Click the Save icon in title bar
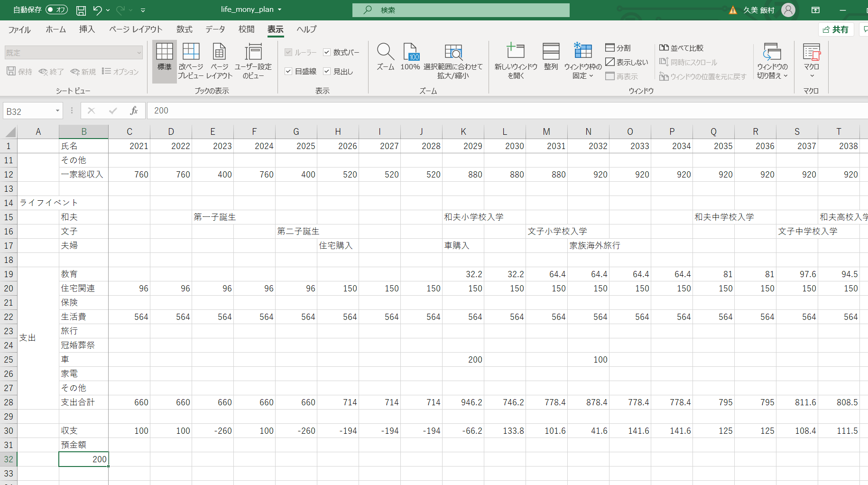 81,10
